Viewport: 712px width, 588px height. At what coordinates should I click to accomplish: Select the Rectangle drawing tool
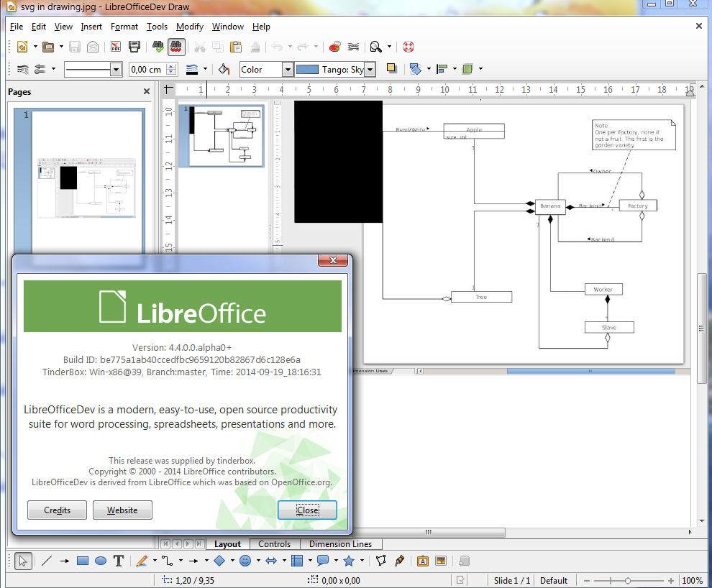point(83,561)
